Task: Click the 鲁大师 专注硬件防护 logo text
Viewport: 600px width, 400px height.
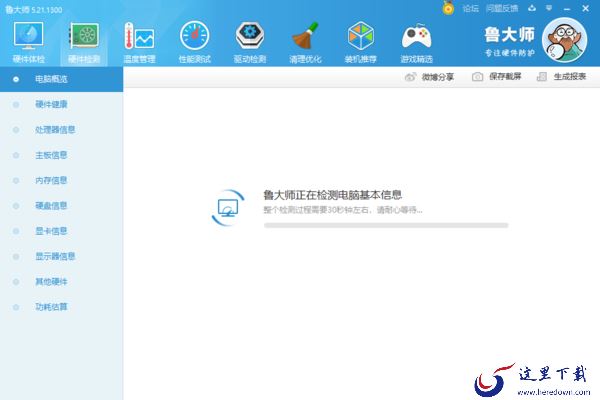Action: 509,41
